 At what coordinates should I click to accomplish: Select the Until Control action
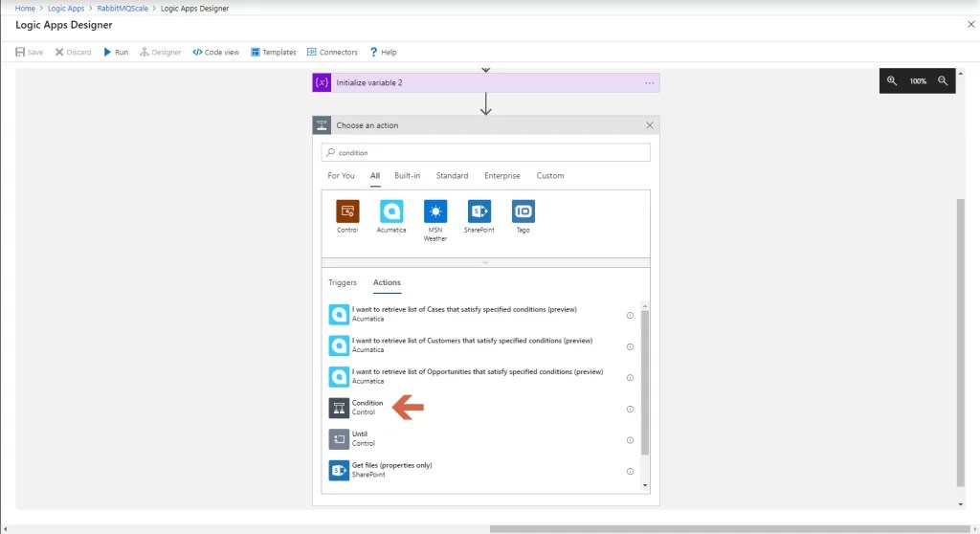pos(481,439)
